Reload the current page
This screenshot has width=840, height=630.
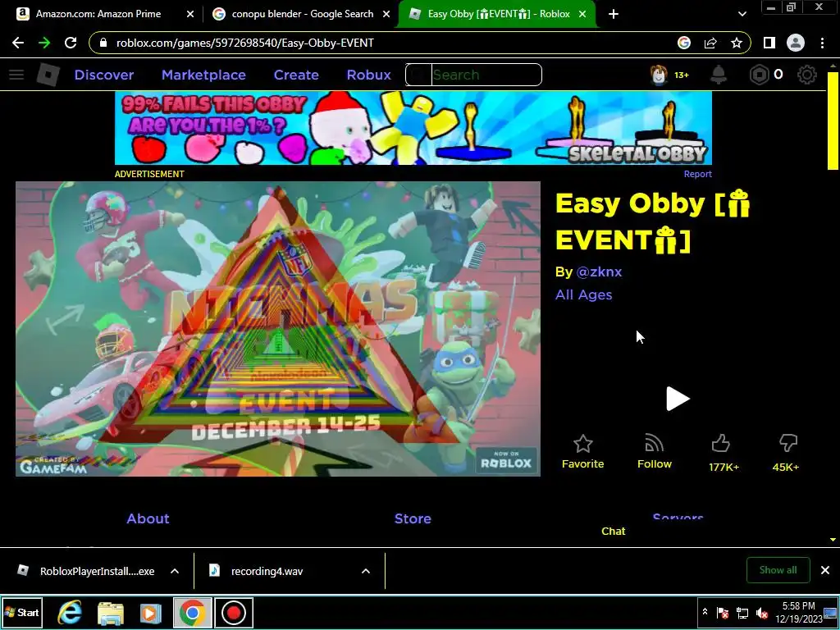71,43
